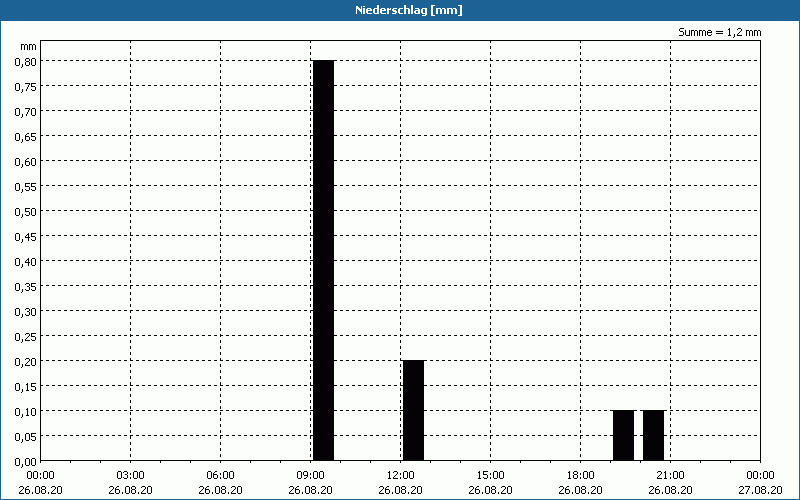
Task: Click the 0,00 y-axis label
Action: click(26, 462)
